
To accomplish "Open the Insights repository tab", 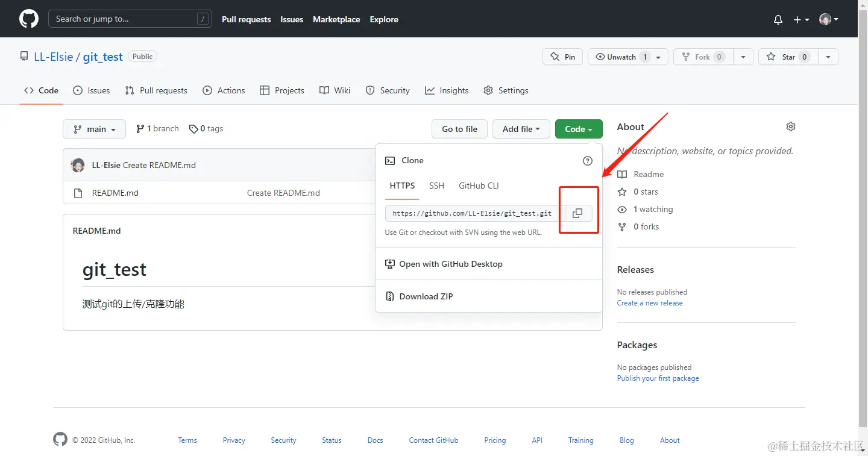I will [447, 90].
